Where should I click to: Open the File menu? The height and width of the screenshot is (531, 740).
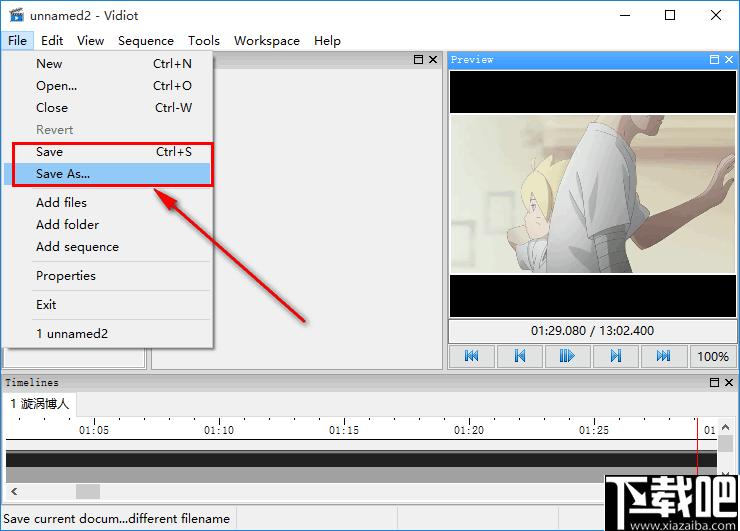[17, 41]
